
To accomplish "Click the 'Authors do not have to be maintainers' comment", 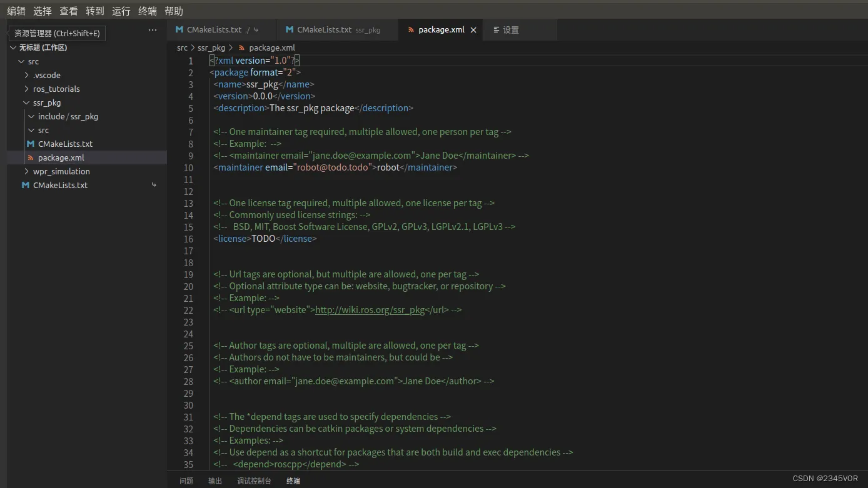I will (x=333, y=357).
